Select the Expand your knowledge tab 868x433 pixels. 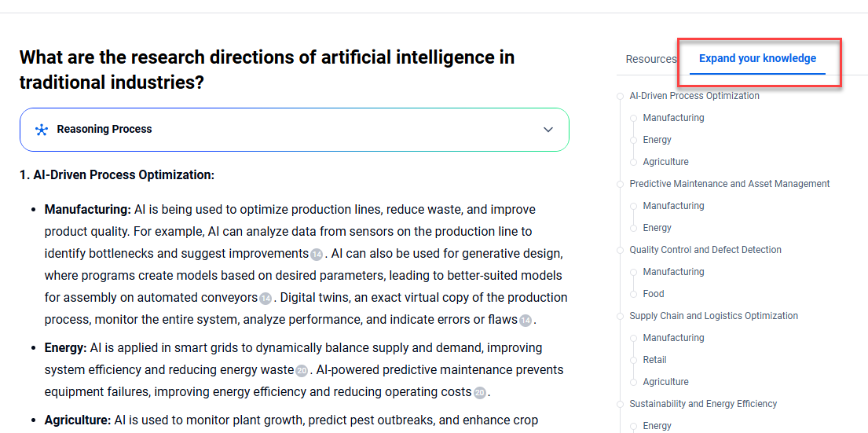coord(757,59)
